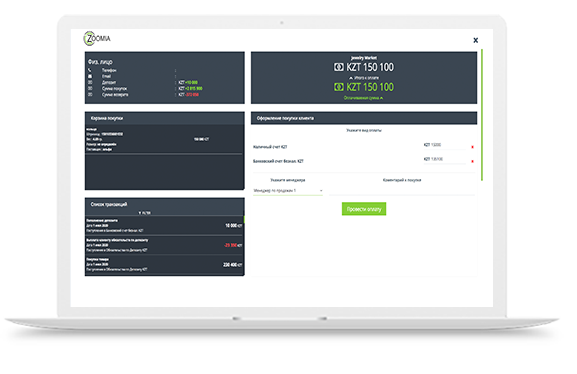Collapse the "Итого к оплате" chevron
The image size is (577, 374).
pyautogui.click(x=351, y=78)
